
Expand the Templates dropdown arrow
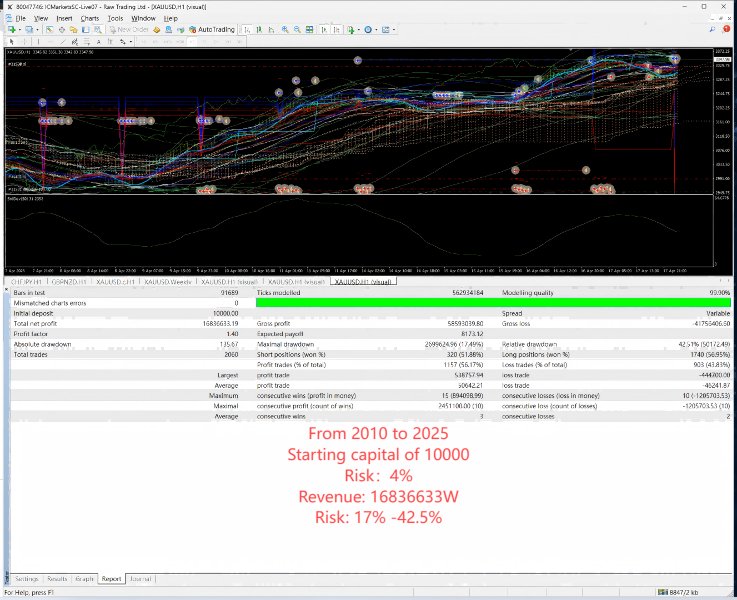coord(393,30)
